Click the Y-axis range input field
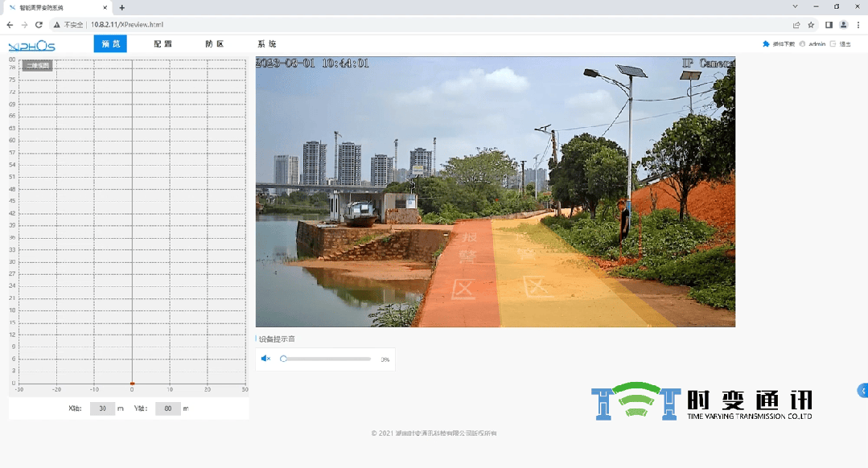 click(167, 408)
